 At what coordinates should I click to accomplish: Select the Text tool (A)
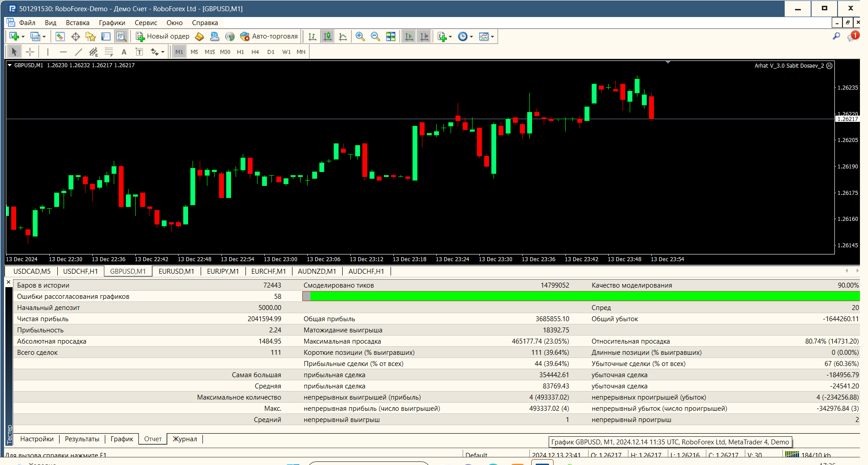click(124, 52)
